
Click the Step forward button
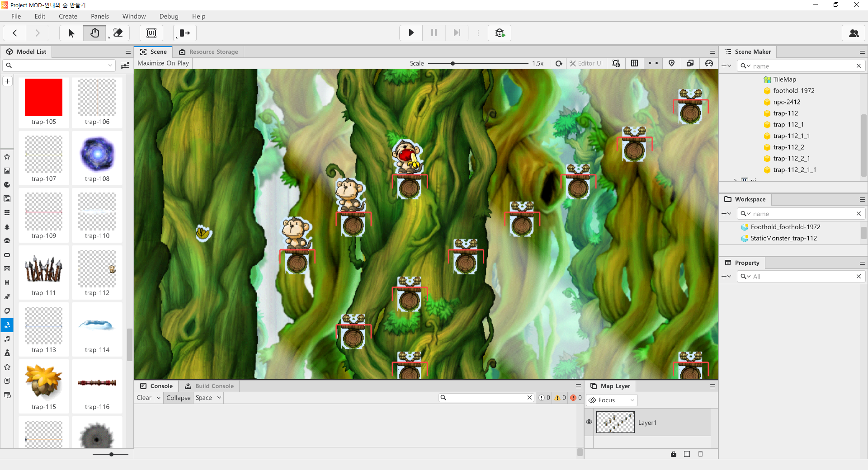[x=457, y=33]
